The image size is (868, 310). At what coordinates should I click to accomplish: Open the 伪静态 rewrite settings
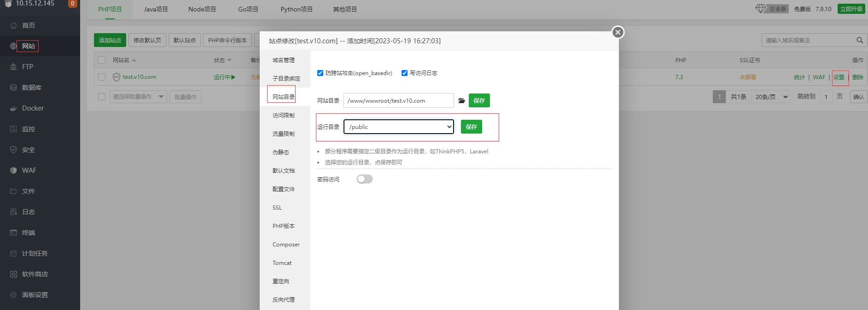pos(281,152)
